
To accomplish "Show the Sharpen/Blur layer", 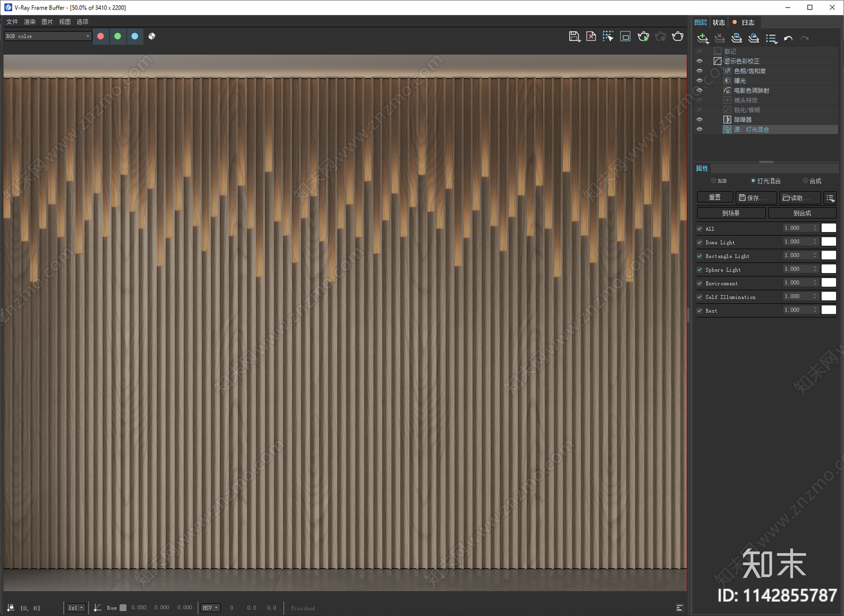I will (x=699, y=110).
